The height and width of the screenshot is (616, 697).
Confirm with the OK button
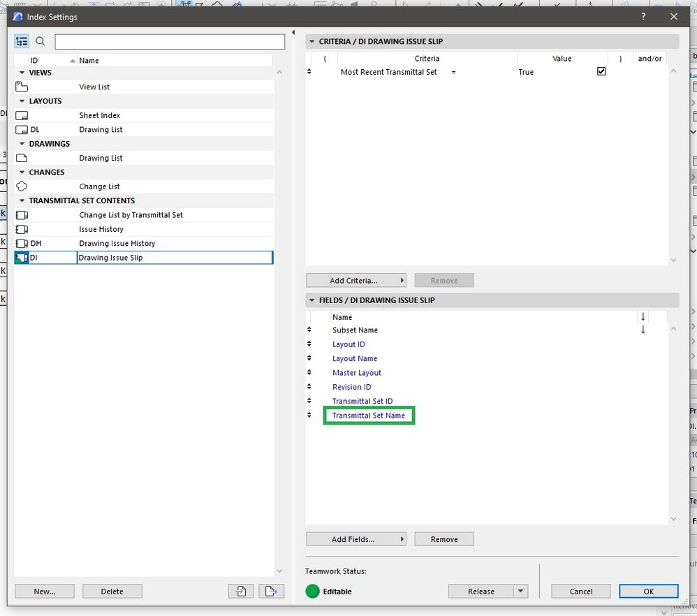(649, 591)
